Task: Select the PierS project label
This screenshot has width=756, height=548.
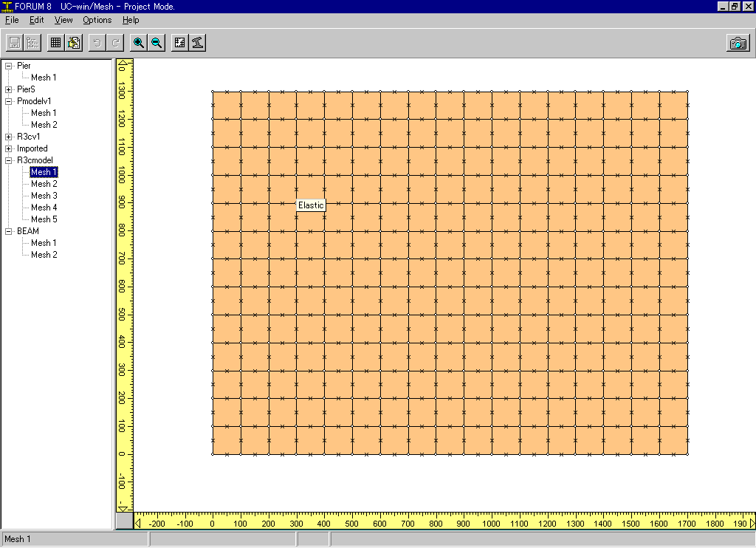Action: tap(26, 89)
